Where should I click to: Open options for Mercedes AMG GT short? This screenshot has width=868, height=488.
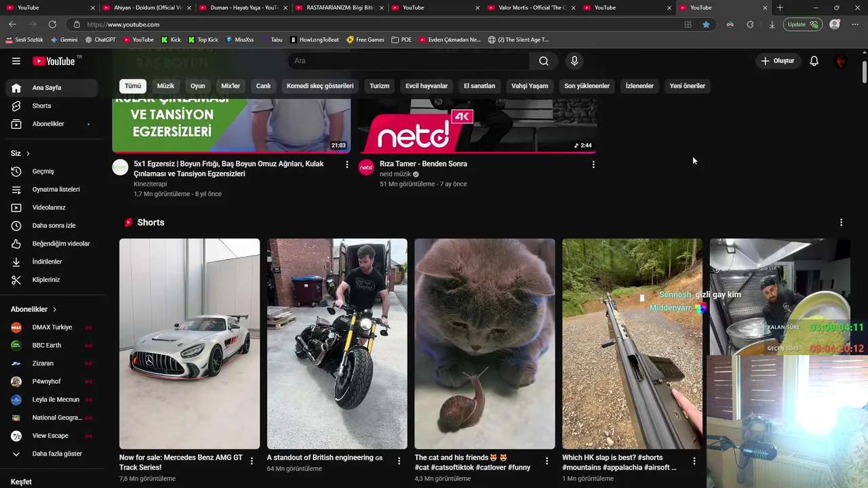252,461
